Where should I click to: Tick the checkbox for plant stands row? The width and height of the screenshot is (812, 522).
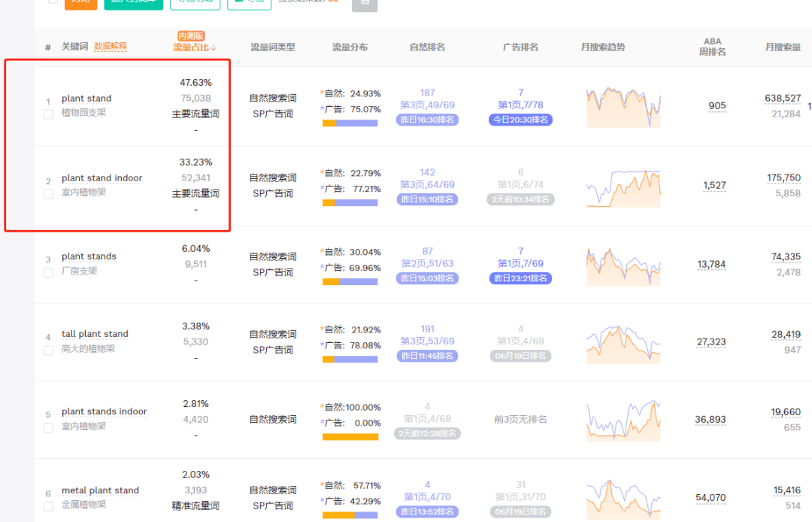(48, 273)
